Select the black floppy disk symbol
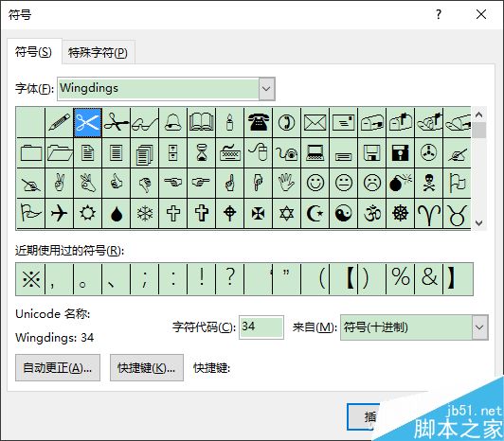 400,152
